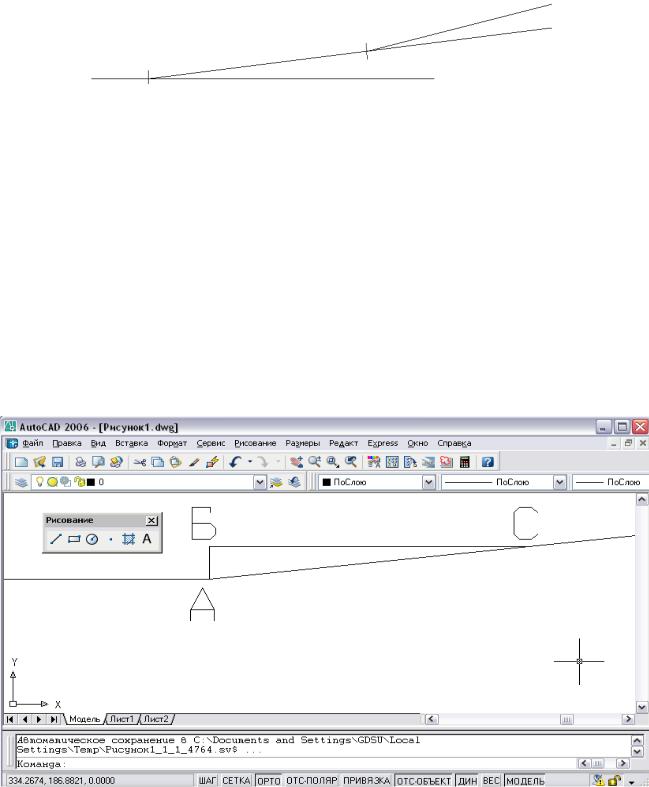The width and height of the screenshot is (649, 787).
Task: Click the Layer Previous icon
Action: tap(294, 482)
